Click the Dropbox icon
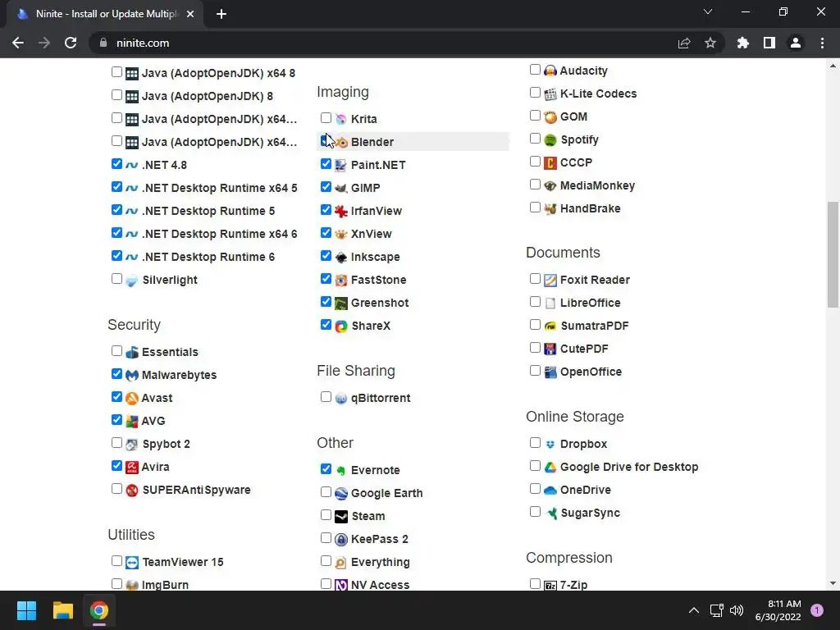The image size is (840, 630). [550, 444]
